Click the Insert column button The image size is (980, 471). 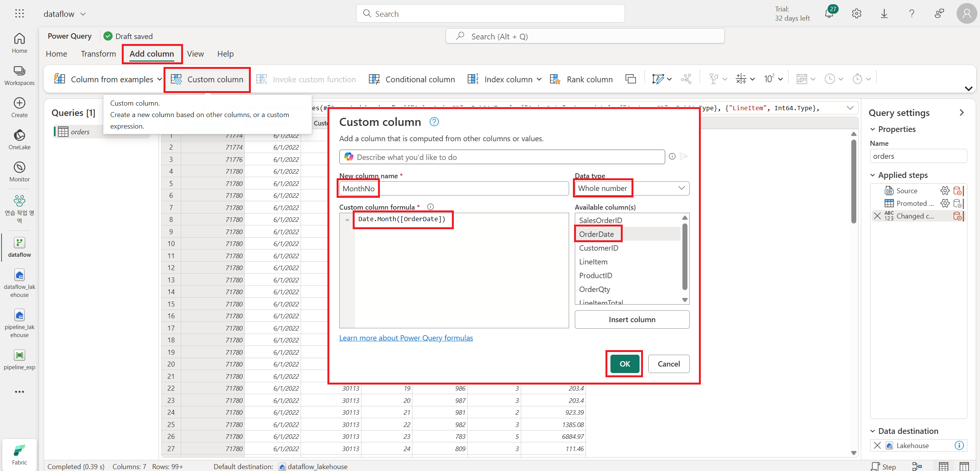pos(632,319)
